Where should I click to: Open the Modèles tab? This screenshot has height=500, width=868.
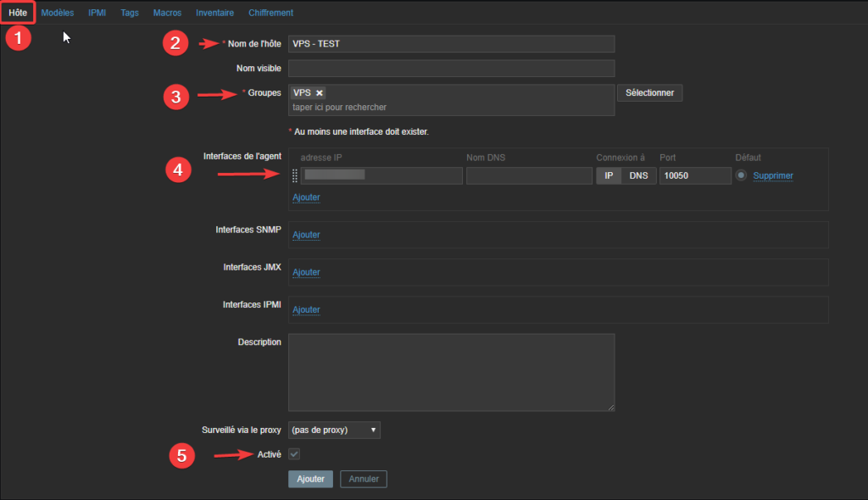(x=58, y=13)
